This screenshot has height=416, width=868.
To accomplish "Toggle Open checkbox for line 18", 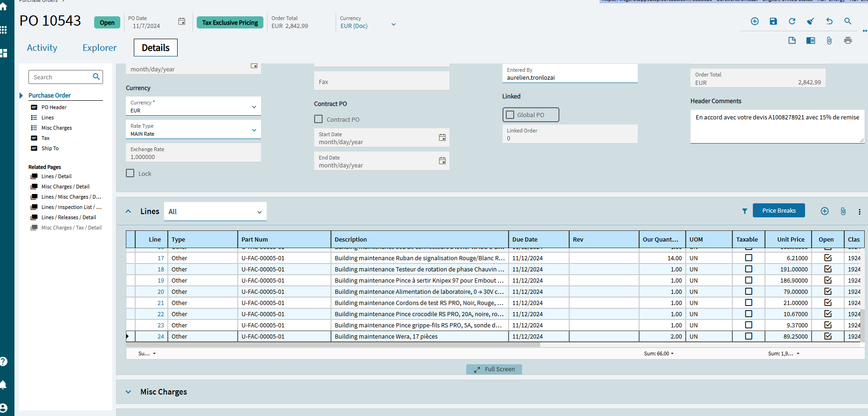I will pyautogui.click(x=828, y=269).
